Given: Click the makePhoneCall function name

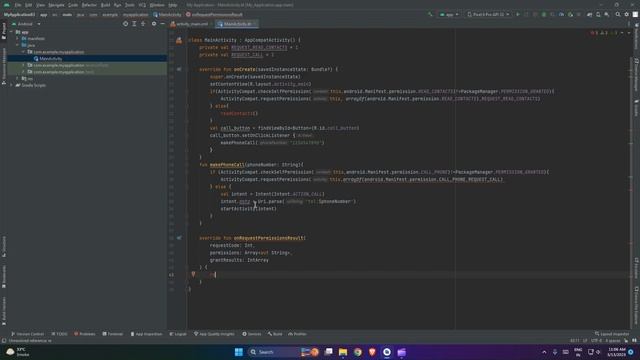Looking at the screenshot, I should tap(227, 165).
